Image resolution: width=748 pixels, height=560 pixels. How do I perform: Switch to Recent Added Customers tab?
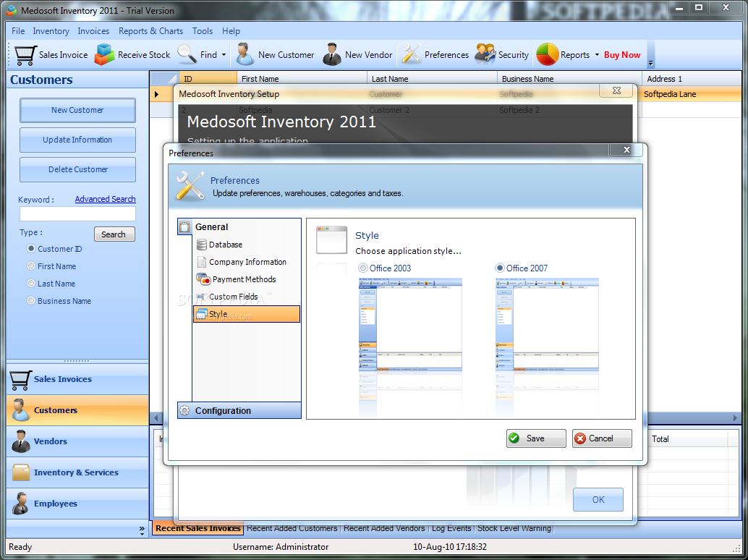pyautogui.click(x=292, y=528)
